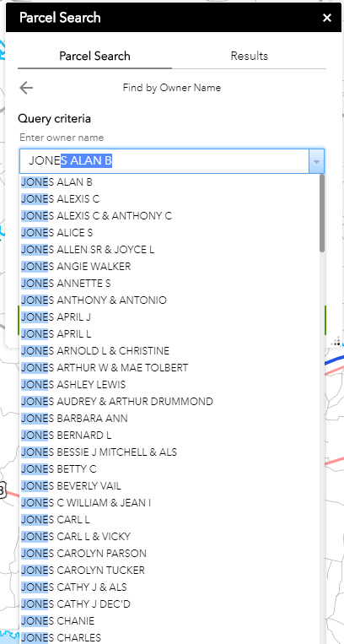Screen dimensions: 344x644
Task: Pick JONES CATHY J DEC'D
Action: coord(169,603)
